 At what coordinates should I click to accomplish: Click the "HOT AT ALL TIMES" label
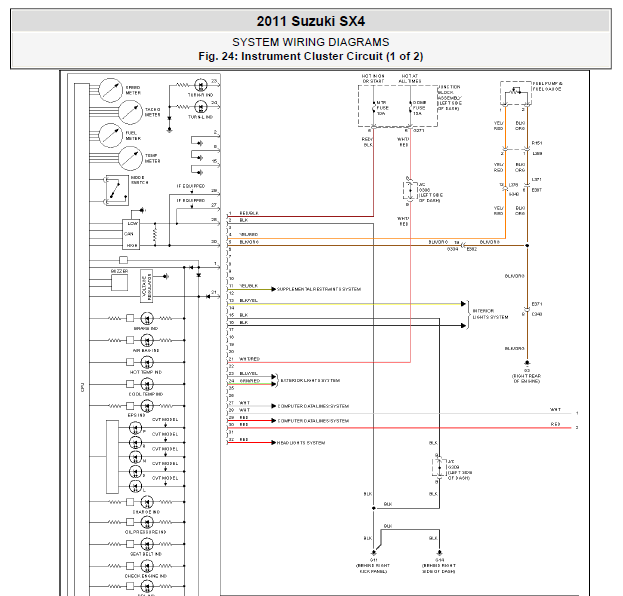[x=410, y=78]
